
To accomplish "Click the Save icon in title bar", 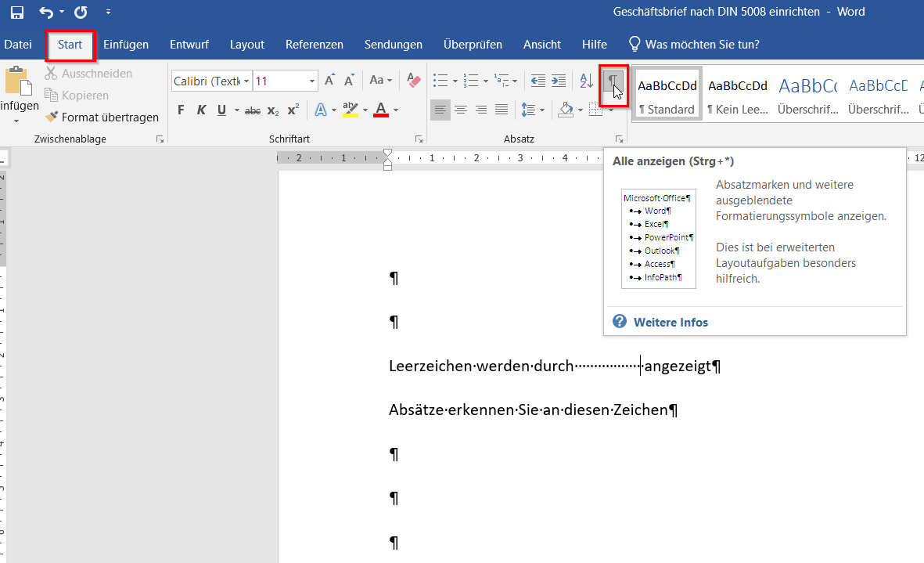I will coord(16,13).
